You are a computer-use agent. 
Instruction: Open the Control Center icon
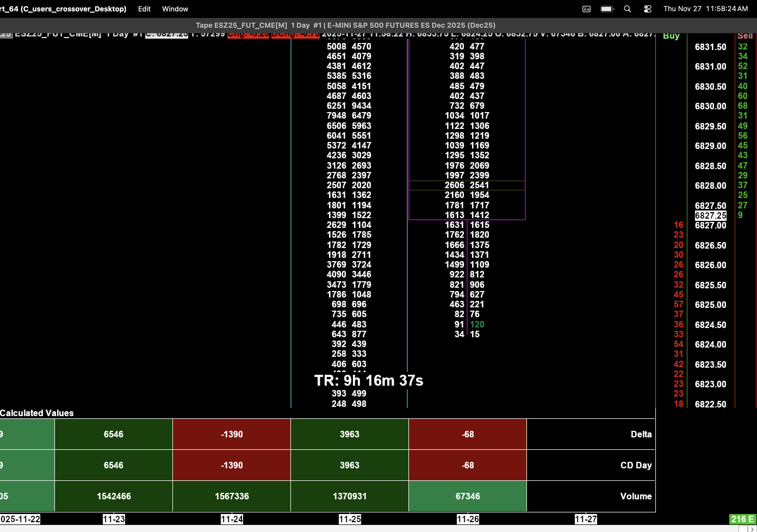[x=647, y=9]
